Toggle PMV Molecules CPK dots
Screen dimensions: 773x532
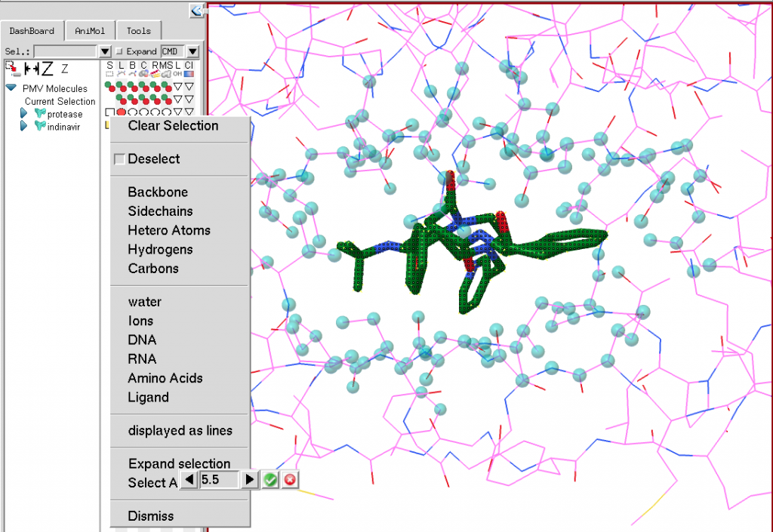(144, 87)
